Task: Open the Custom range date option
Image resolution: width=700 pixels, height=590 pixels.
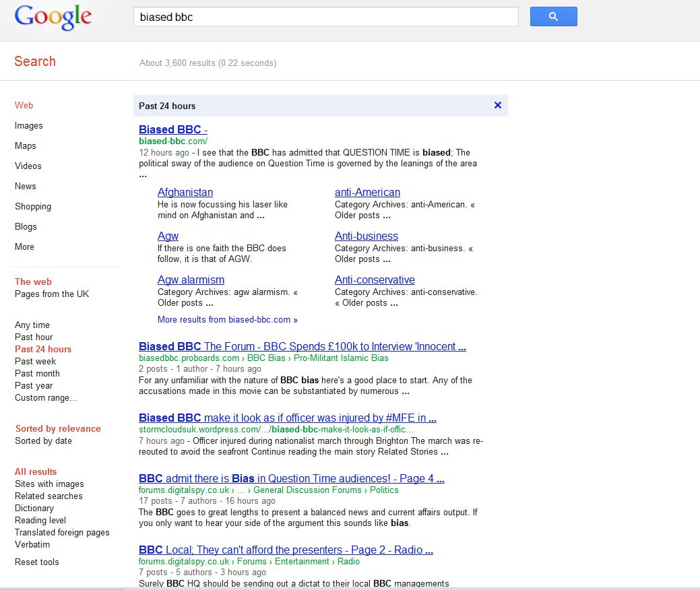Action: pos(46,397)
